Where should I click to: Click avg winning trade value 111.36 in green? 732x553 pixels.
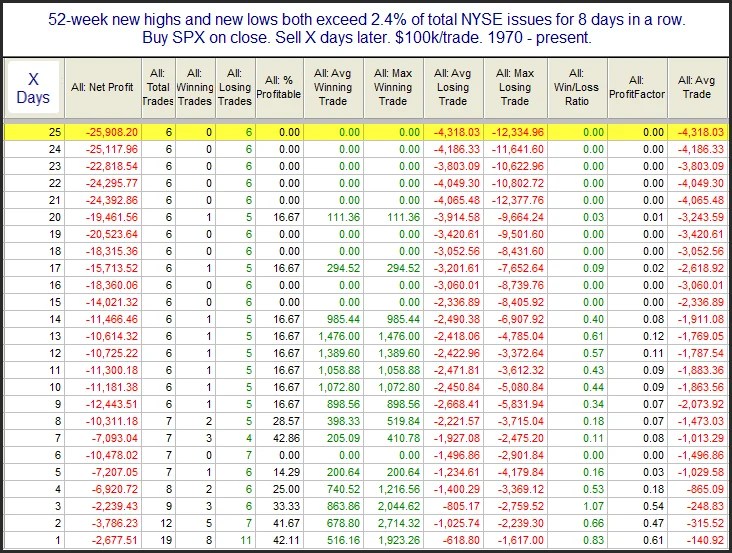point(343,217)
